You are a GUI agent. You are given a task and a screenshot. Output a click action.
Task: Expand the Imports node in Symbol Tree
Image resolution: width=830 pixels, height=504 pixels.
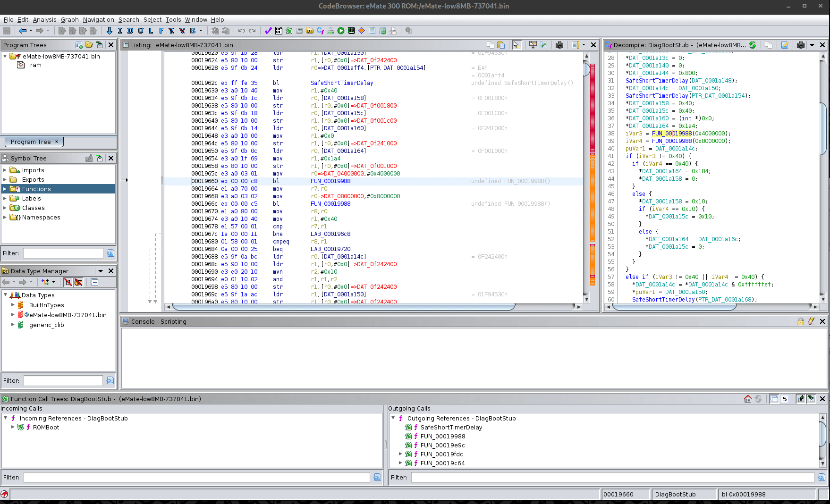coord(5,170)
